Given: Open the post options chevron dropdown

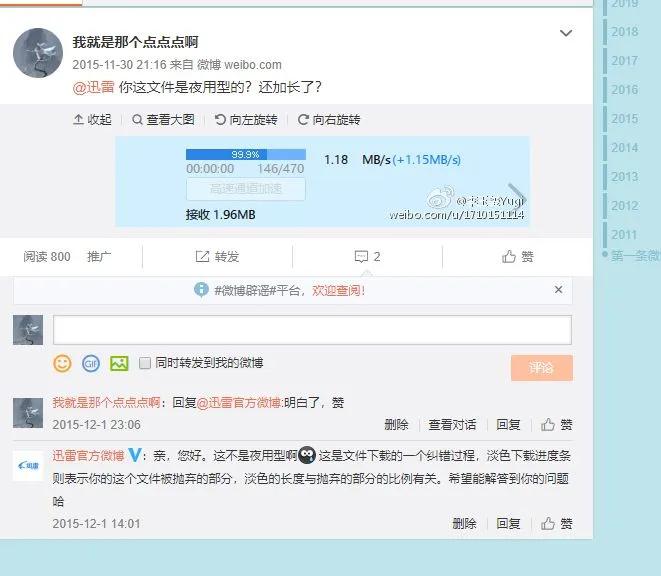Looking at the screenshot, I should pos(566,33).
